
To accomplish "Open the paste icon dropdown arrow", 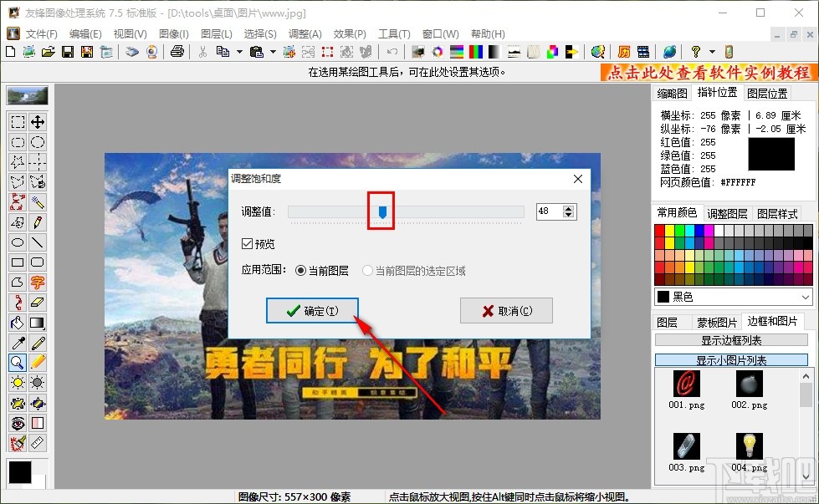I will click(273, 52).
